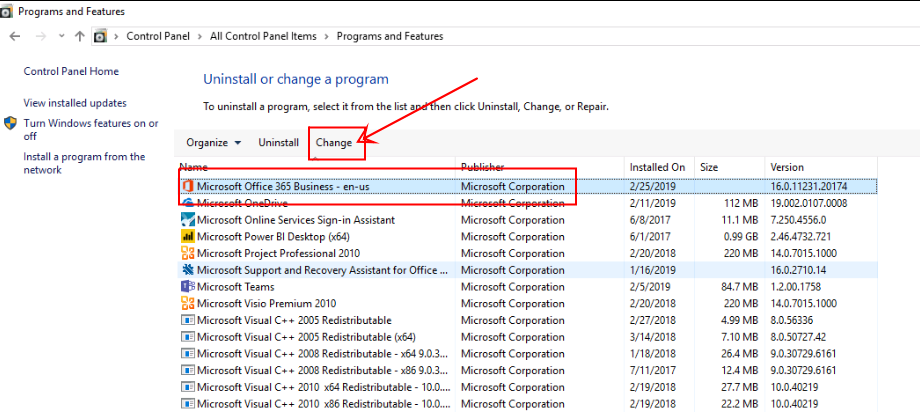Open Install a program from the network
920x412 pixels.
(84, 163)
